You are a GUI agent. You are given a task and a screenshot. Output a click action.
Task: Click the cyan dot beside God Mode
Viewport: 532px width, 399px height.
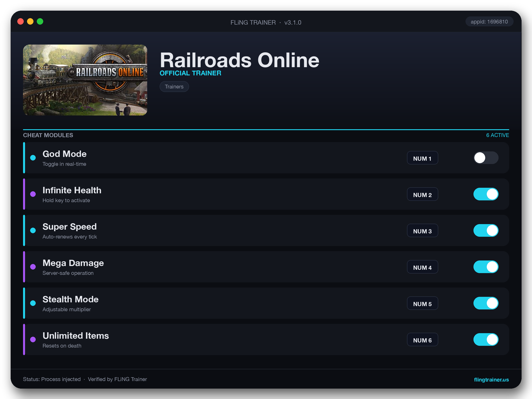33,158
